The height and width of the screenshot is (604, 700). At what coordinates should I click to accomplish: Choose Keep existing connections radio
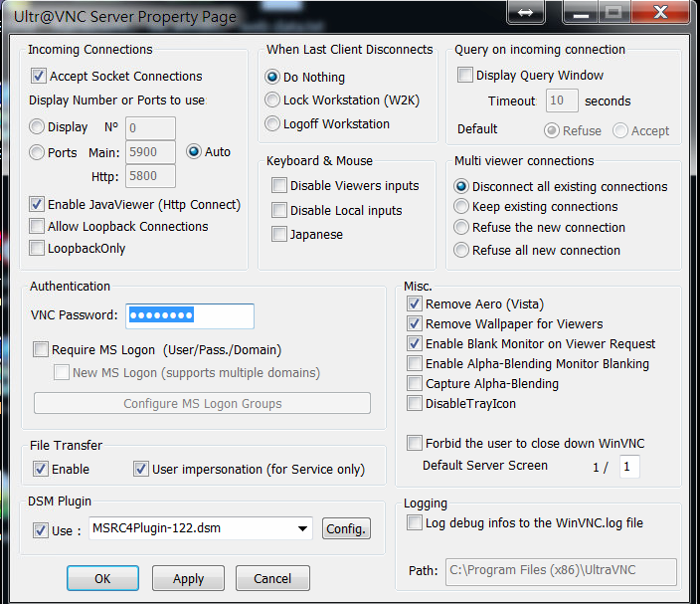[x=461, y=207]
